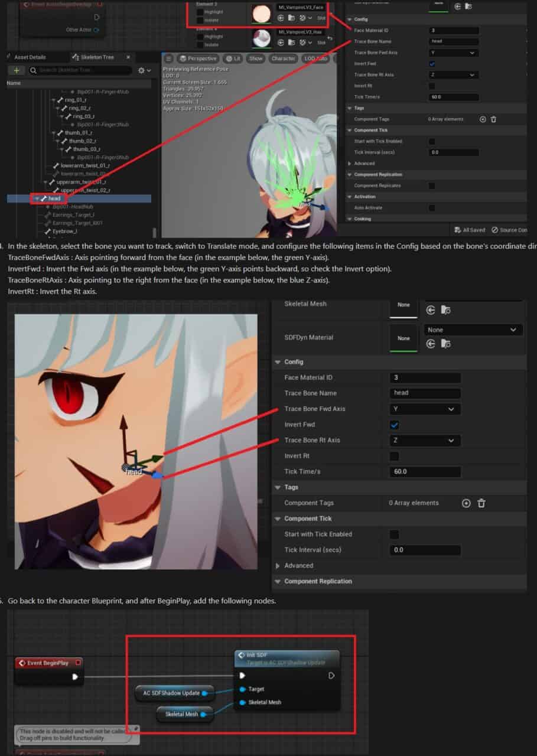This screenshot has width=537, height=756.
Task: Check Invert Rt in upper Details panel
Action: [432, 86]
